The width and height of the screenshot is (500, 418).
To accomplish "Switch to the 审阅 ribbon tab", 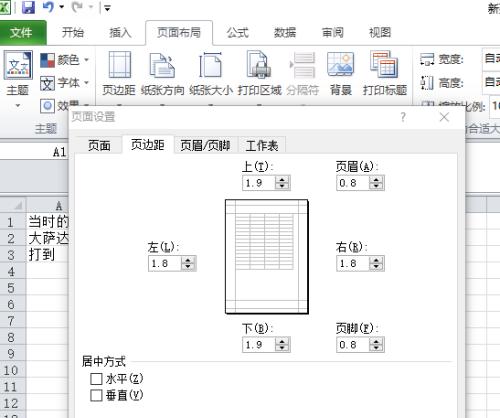I will [332, 32].
